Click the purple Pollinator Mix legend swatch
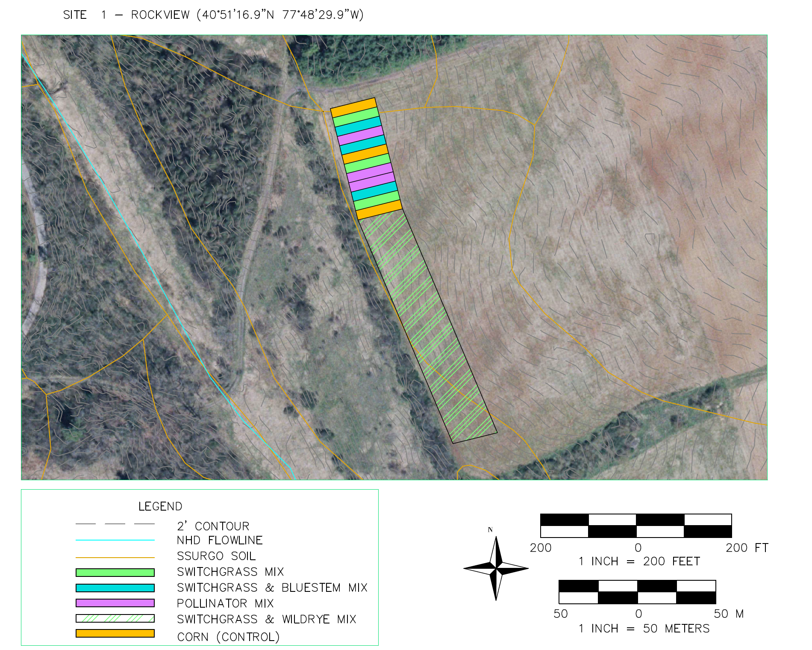The image size is (812, 650). [115, 603]
